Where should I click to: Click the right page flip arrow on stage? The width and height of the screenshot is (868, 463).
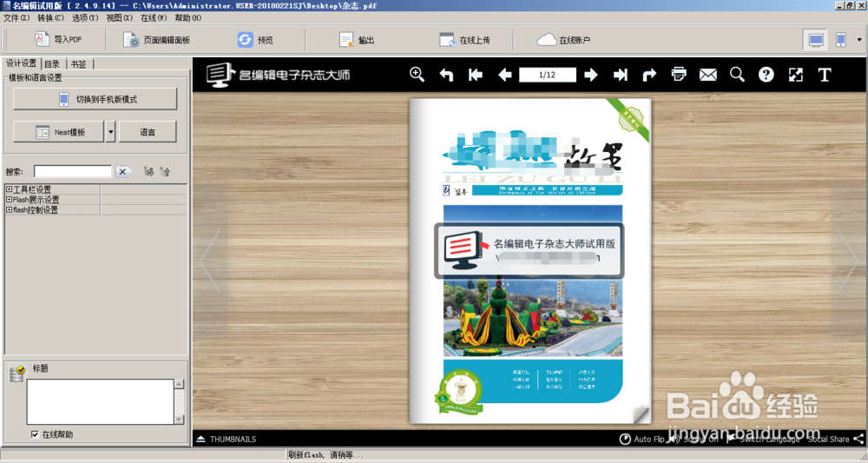point(847,261)
